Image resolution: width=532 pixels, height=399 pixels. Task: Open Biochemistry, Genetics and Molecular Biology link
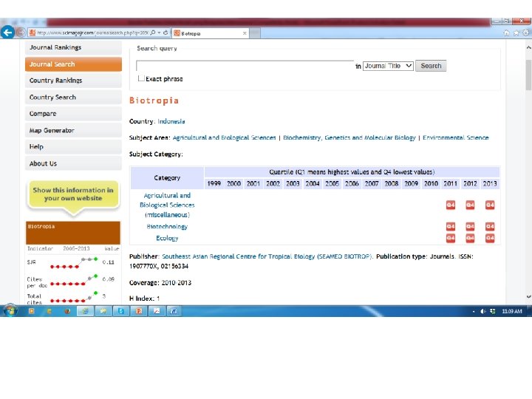349,137
